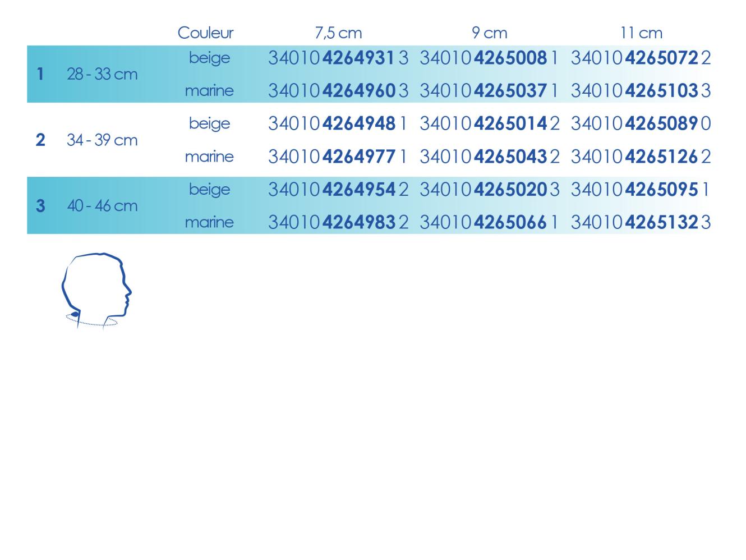Click code 34010 4265089 0
The width and height of the screenshot is (746, 560).
(x=641, y=123)
